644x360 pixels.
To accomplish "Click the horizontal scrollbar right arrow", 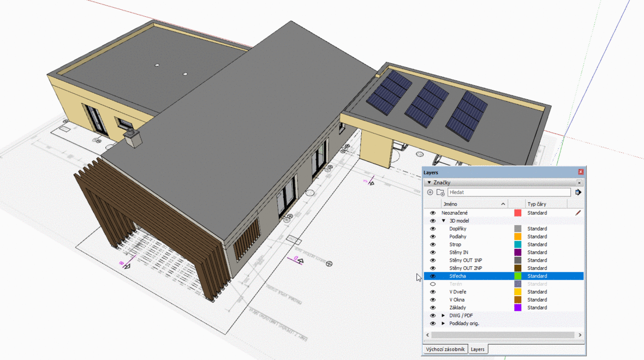I will coord(580,335).
